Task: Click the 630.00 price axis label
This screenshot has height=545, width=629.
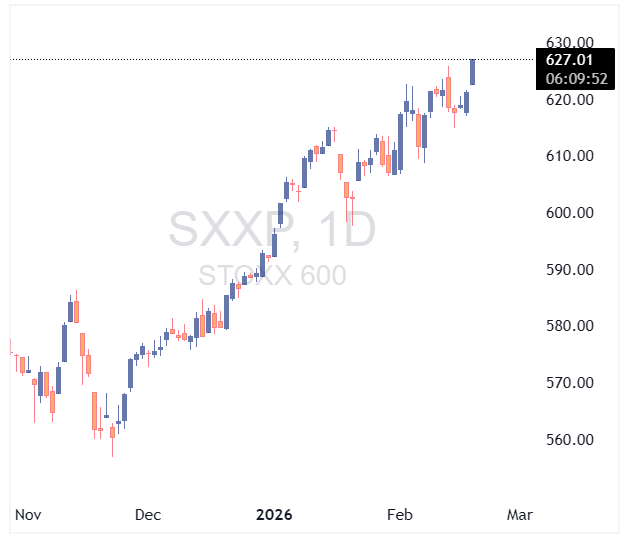Action: point(570,43)
